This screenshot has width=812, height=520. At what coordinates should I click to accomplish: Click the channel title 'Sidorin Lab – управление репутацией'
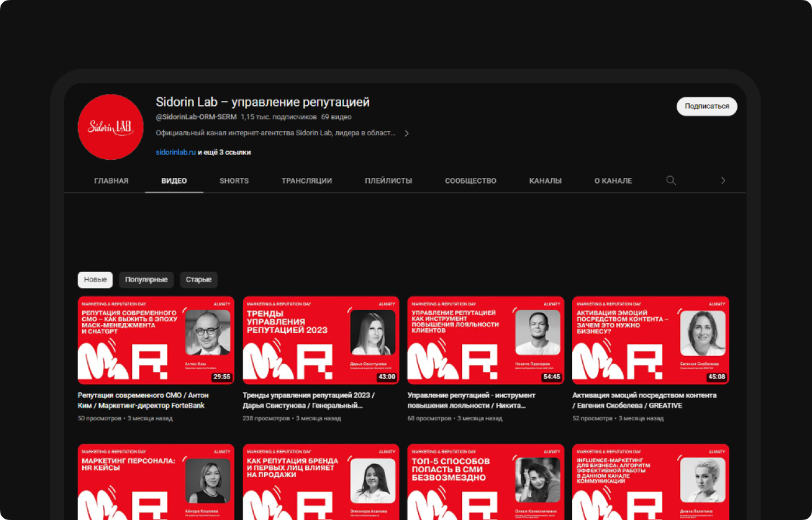tap(262, 102)
